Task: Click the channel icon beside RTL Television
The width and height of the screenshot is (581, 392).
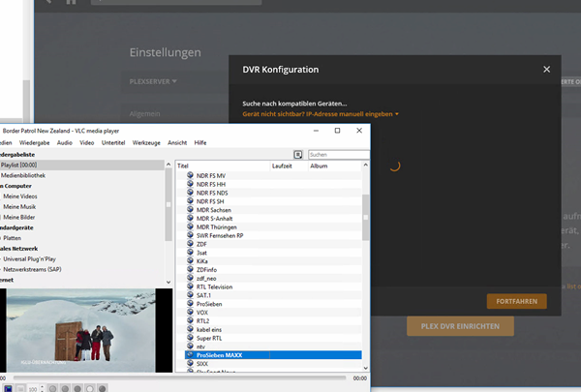Action: pos(190,286)
